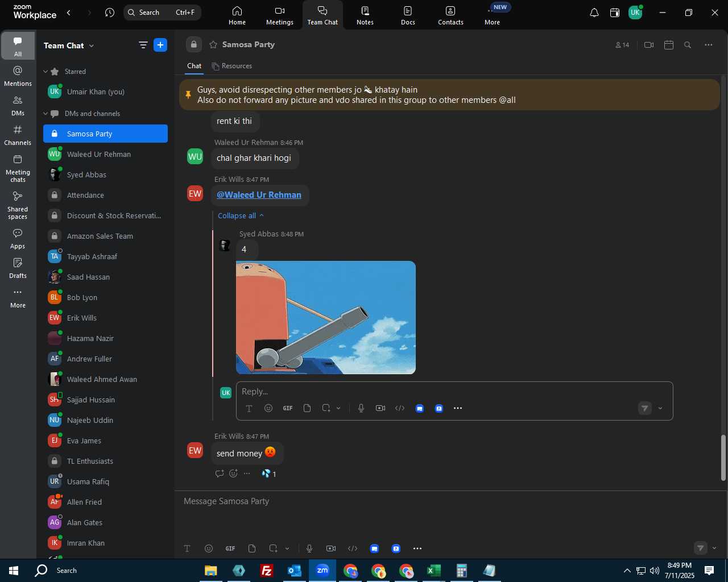Add reaction to send money message
This screenshot has height=582, width=728.
233,473
